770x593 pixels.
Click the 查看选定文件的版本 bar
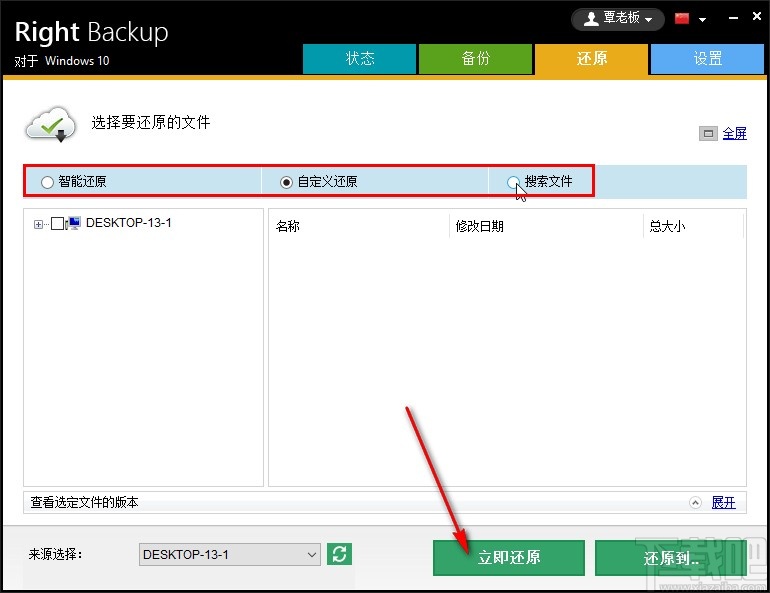[x=385, y=503]
